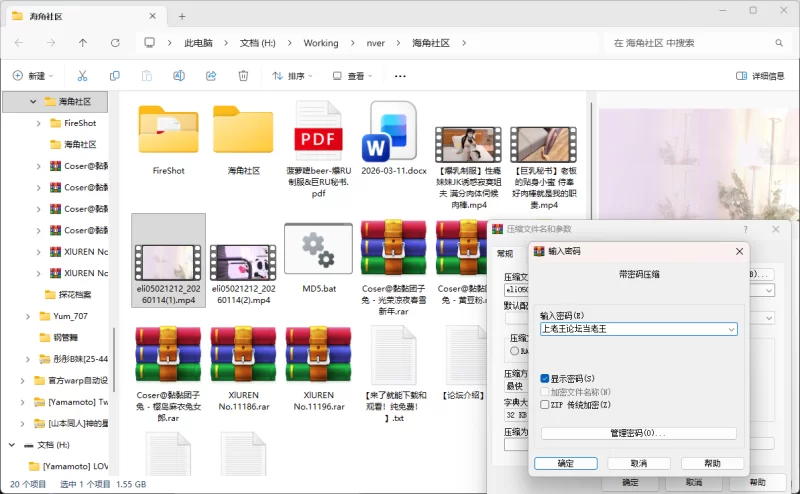Toggle the 加密文件名 checkbox
Screen dimensions: 800x494
(545, 392)
